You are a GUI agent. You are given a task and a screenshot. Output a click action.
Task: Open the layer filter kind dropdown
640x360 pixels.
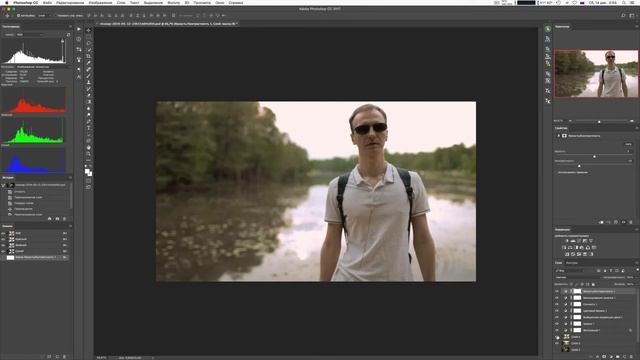570,271
